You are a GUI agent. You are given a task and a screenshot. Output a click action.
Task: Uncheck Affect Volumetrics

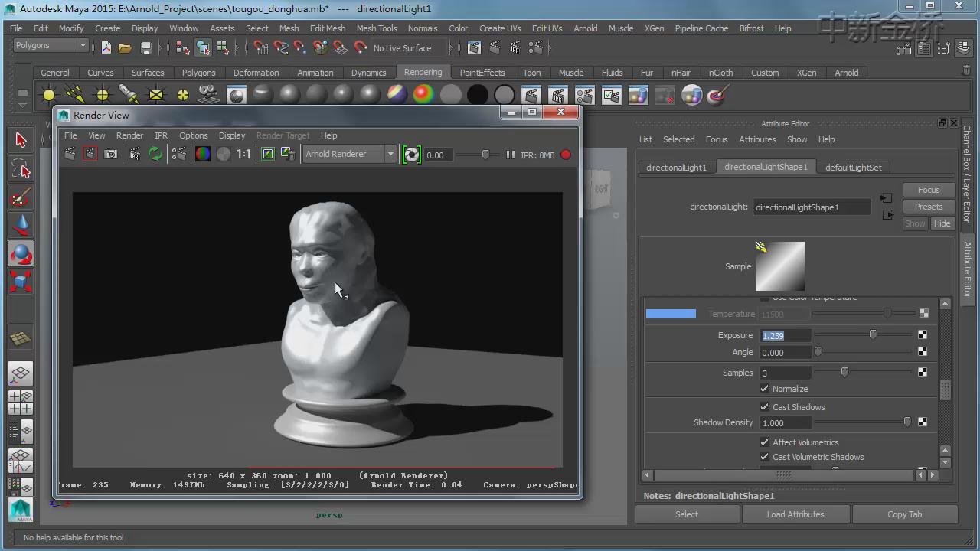click(x=764, y=442)
